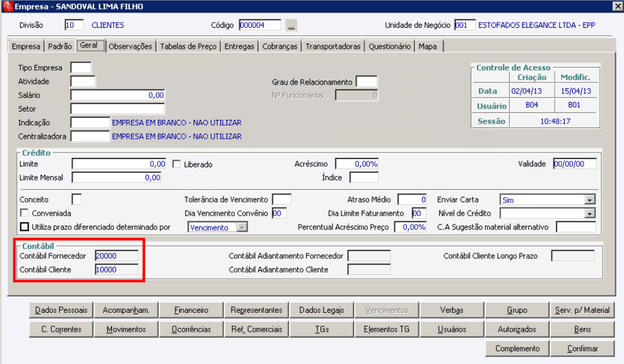Screen dimensions: 624x364
Task: Open code lookup with ellipsis button
Action: (x=291, y=25)
